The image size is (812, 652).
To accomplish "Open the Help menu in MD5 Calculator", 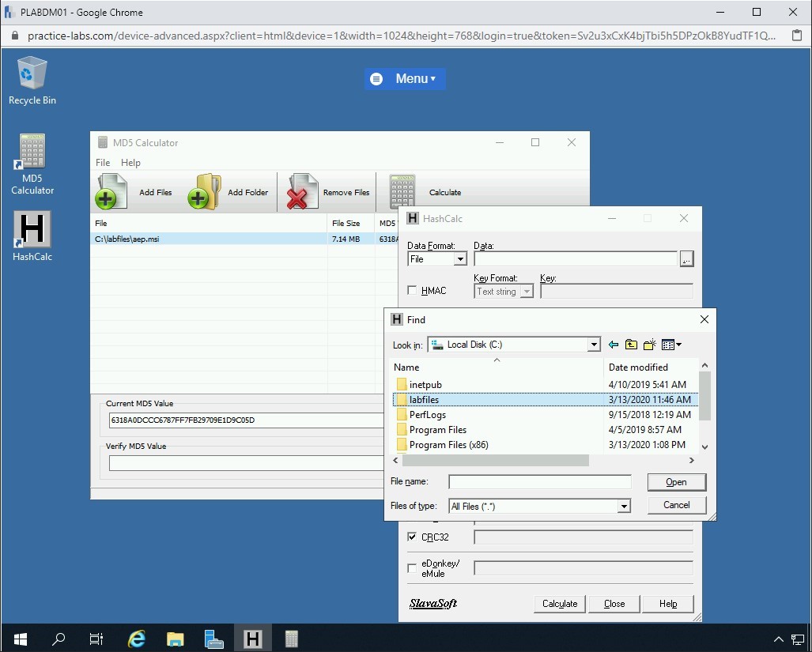I will click(130, 163).
